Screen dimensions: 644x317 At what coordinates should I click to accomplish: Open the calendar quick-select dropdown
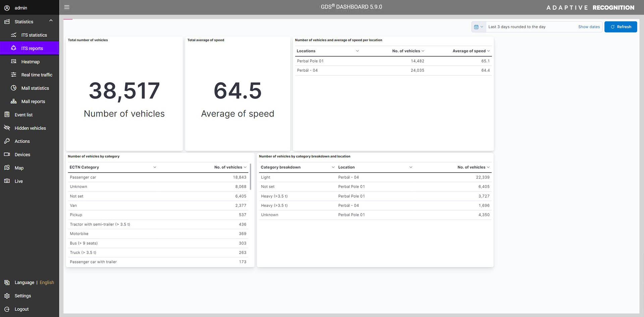pos(478,27)
